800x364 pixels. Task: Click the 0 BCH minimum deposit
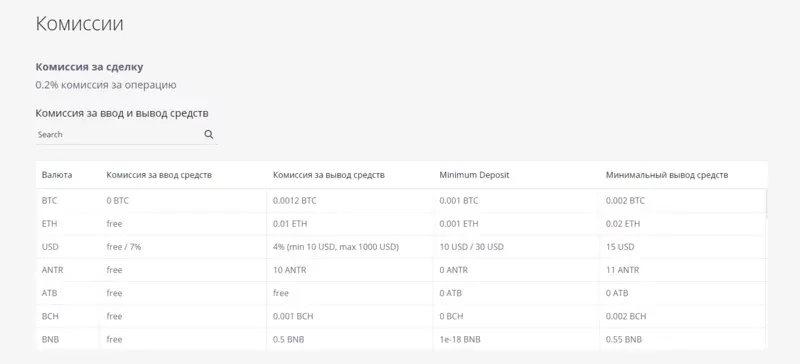[x=451, y=316]
